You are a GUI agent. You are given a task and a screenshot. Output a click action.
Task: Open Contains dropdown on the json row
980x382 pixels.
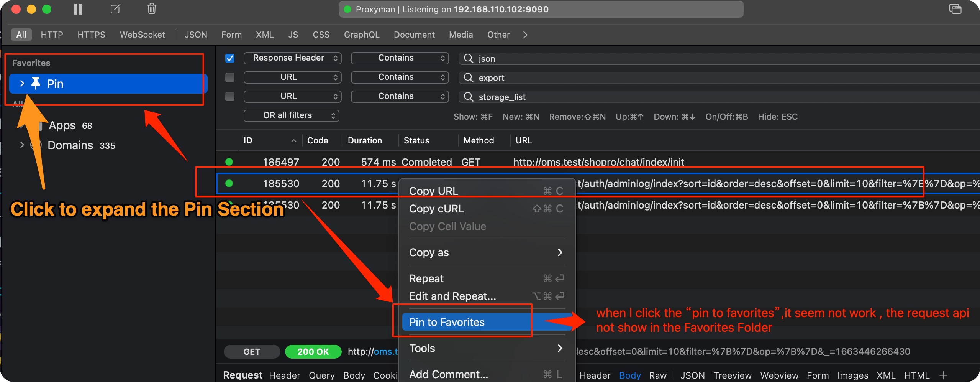click(x=400, y=58)
